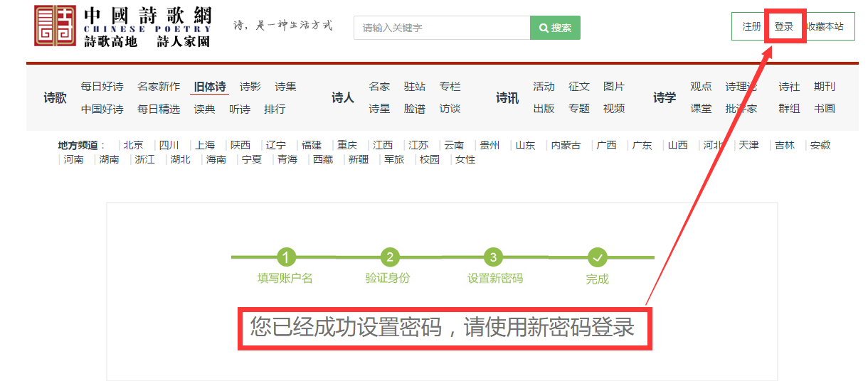Open the 每日好诗 menu item
The height and width of the screenshot is (381, 868).
click(102, 87)
